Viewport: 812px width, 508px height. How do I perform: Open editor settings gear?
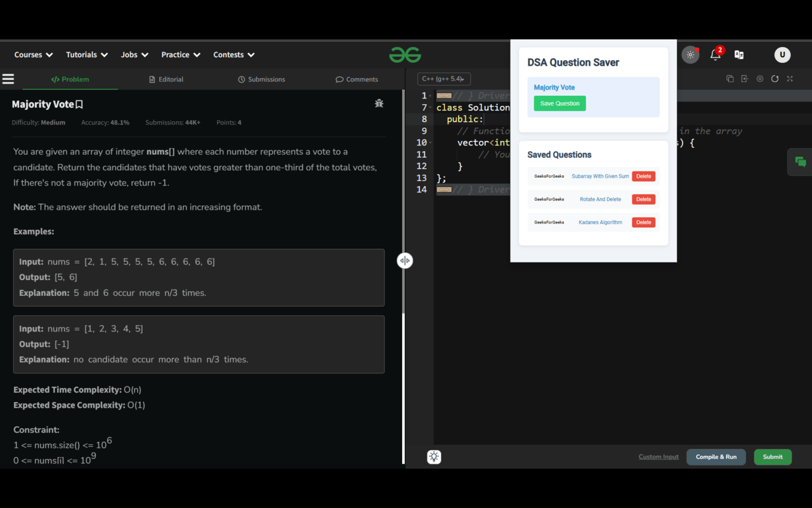click(760, 79)
